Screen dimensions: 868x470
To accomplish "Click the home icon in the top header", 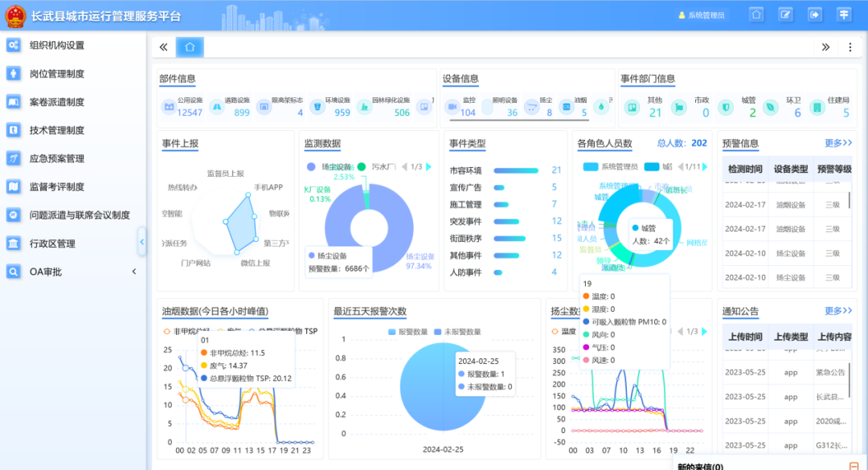I will coord(756,14).
